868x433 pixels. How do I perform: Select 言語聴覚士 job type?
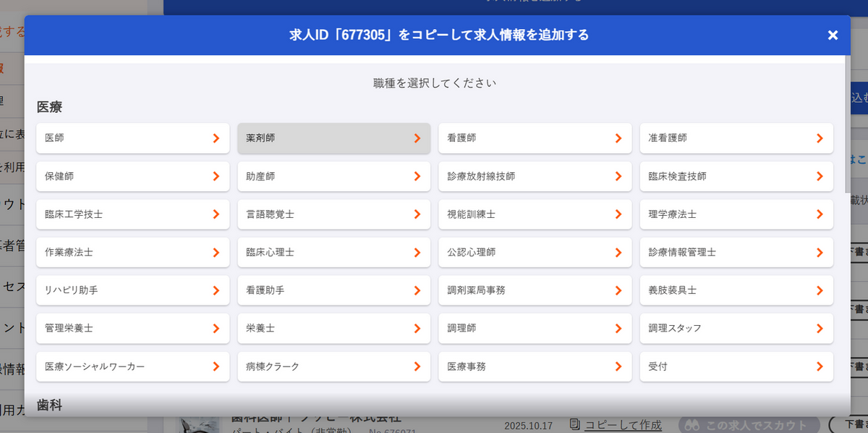click(x=333, y=214)
